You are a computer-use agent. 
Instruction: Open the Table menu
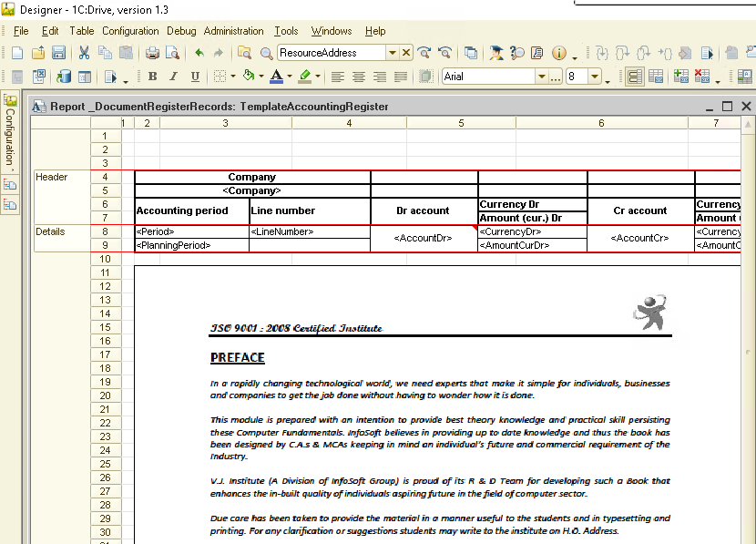coord(81,31)
